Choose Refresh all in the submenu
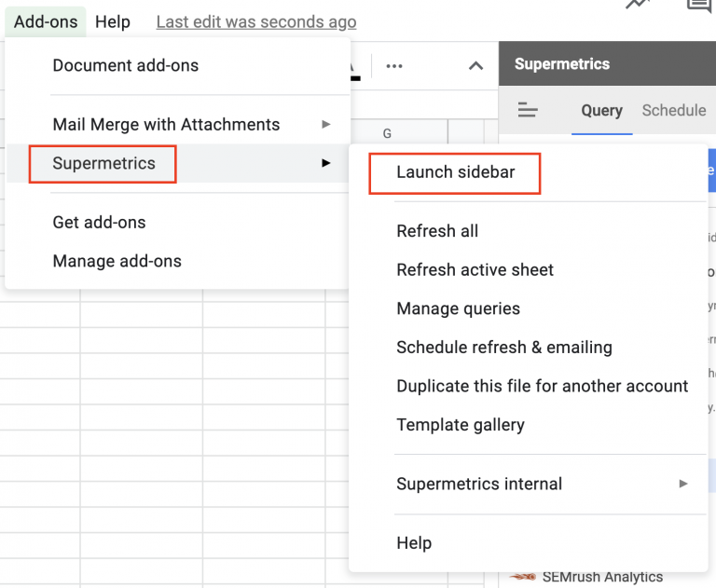The image size is (716, 588). click(437, 231)
